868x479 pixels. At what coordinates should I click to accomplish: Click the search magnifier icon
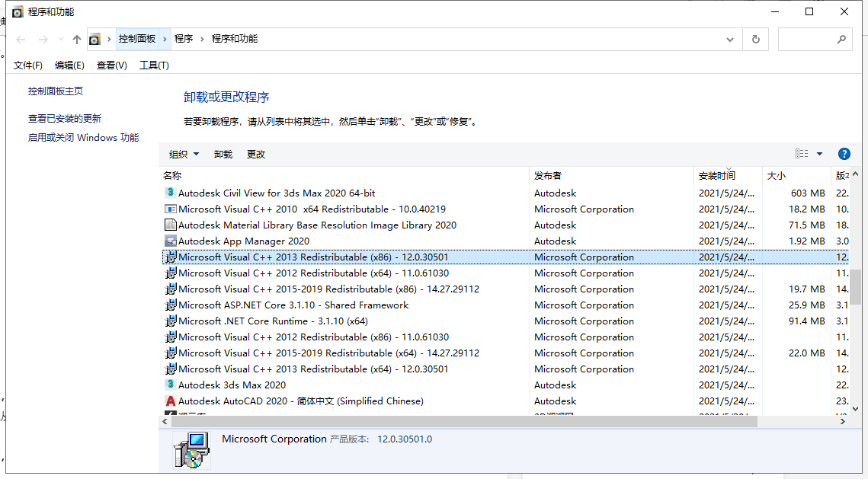click(x=841, y=40)
